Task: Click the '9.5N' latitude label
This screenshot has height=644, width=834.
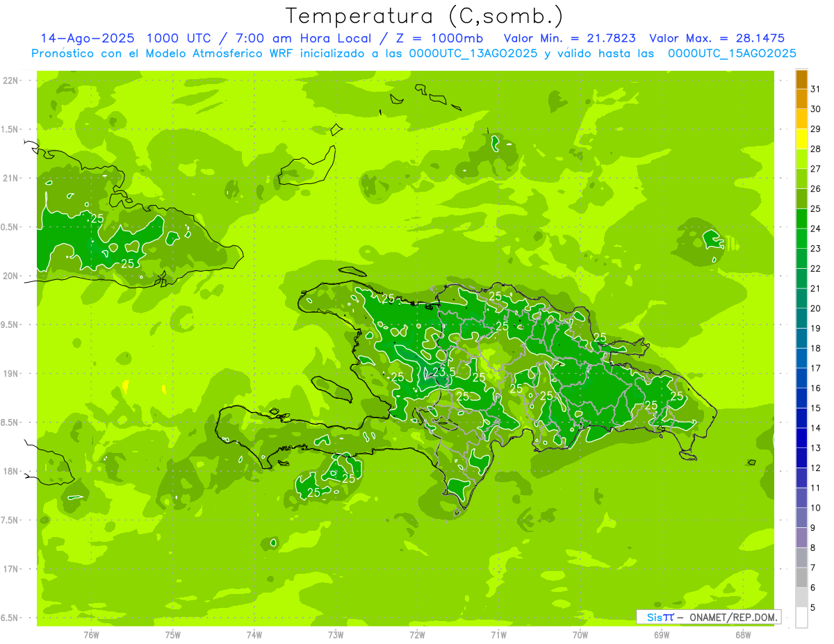Action: (10, 324)
